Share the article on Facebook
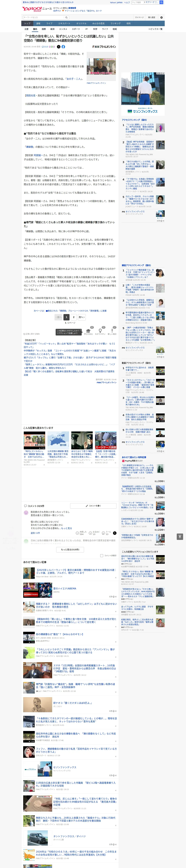The width and height of the screenshot is (186, 868). coord(63,47)
